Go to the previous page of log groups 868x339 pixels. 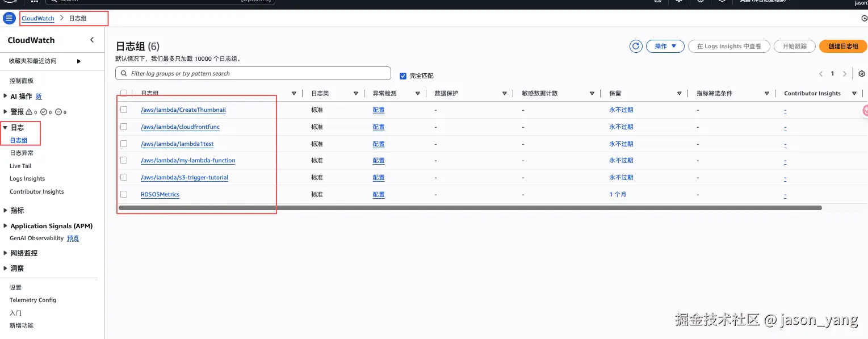(821, 74)
